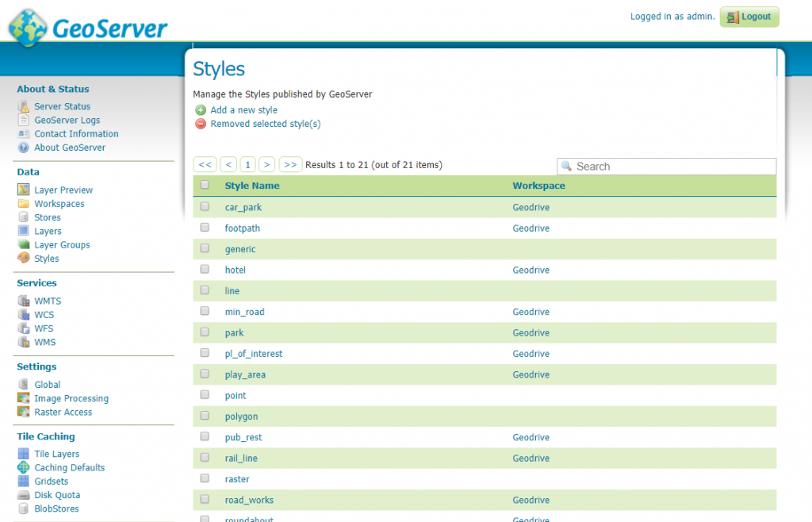This screenshot has height=522, width=812.
Task: Click the Styles palette icon
Action: click(23, 258)
